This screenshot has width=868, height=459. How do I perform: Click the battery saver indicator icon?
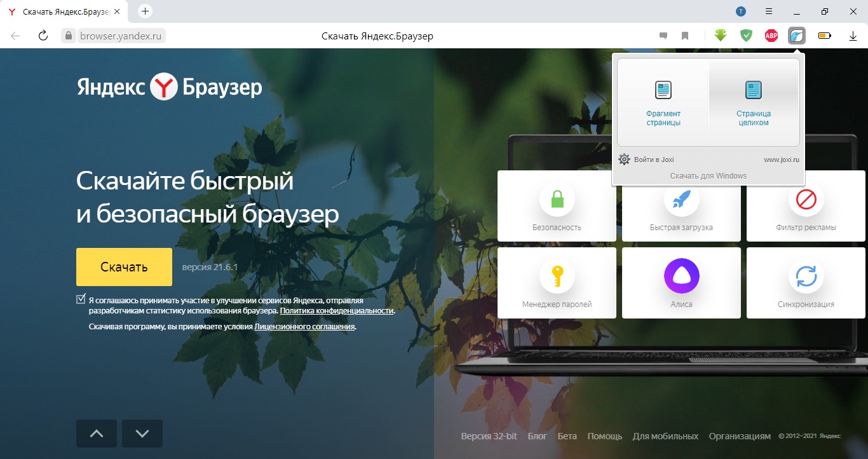[824, 35]
